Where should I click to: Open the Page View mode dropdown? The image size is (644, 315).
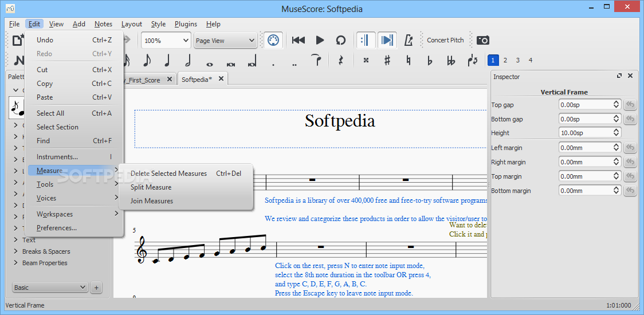(226, 41)
